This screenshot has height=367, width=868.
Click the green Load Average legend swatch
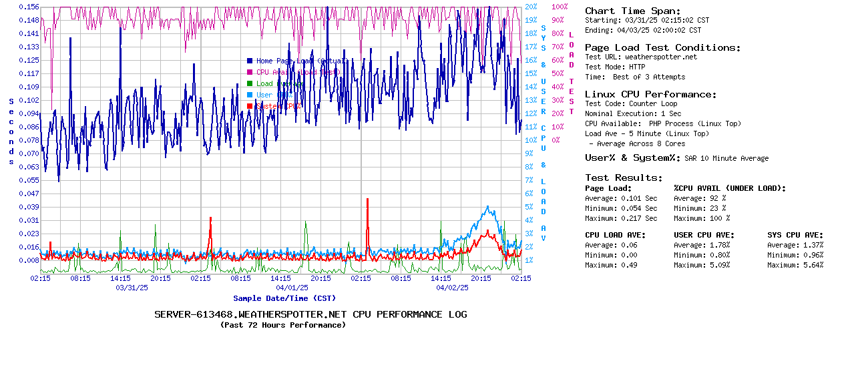(250, 83)
